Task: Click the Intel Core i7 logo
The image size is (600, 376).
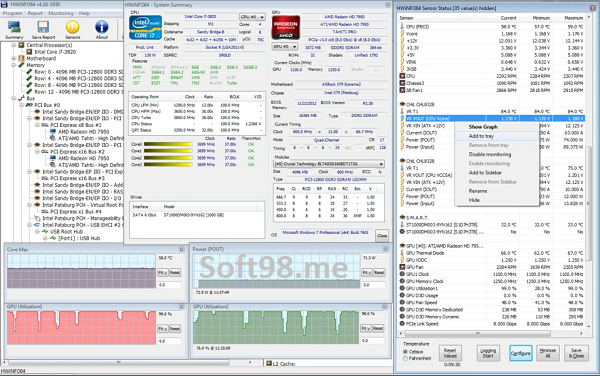Action: 145,28
